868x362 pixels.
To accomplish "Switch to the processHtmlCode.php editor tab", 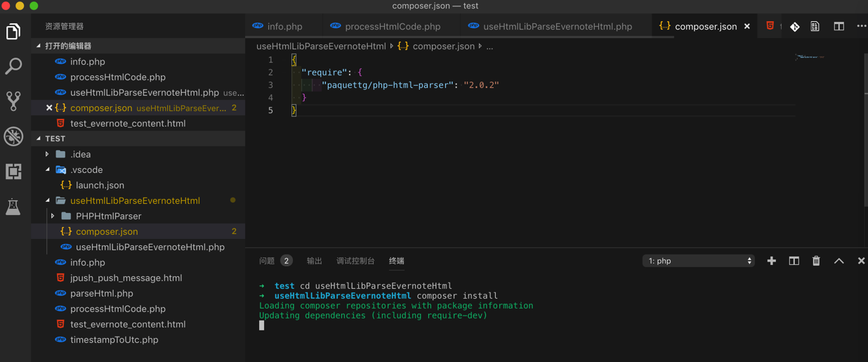I will tap(392, 27).
